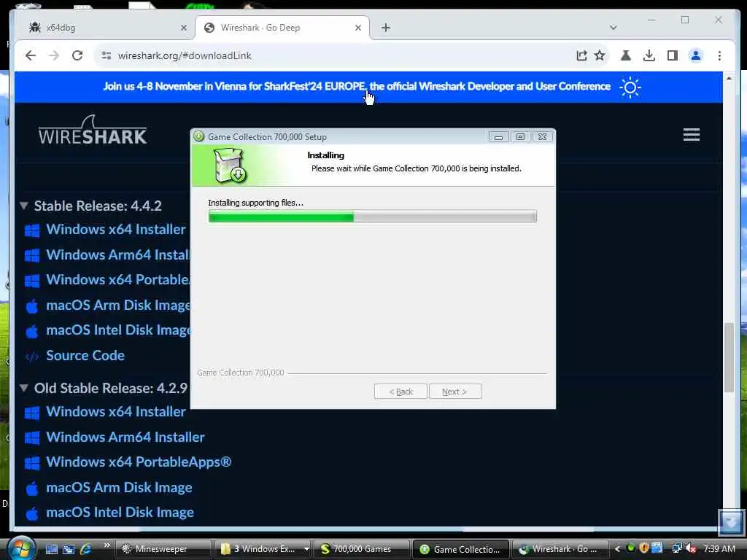Click the Game Collection Setup title icon
Image resolution: width=747 pixels, height=560 pixels.
tap(198, 136)
